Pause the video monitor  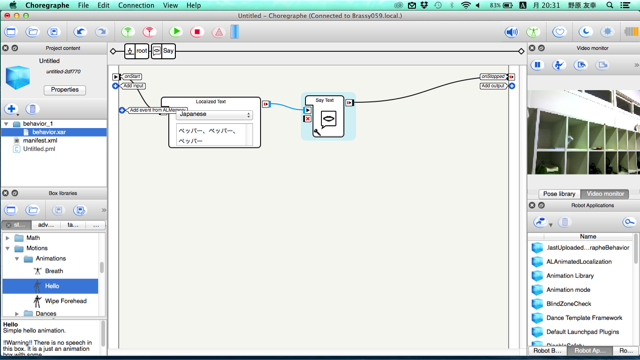(x=538, y=65)
